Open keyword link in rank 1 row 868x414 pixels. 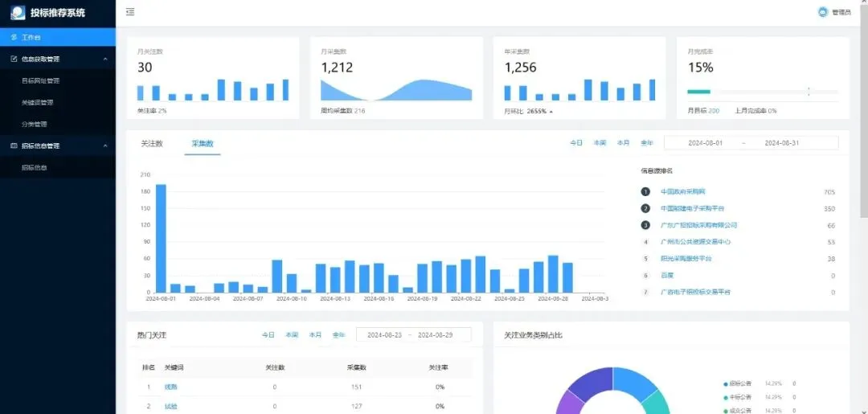click(x=170, y=387)
